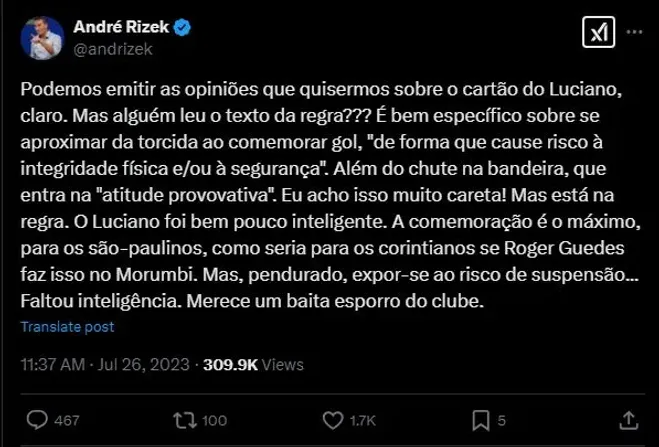Click the 1.7K likes count
659x447 pixels.
pyautogui.click(x=361, y=420)
